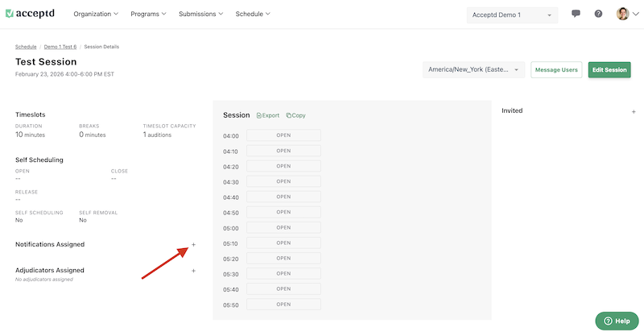Screen dimensions: 644x336
Task: Click the 0 minutes breaks value
Action: (x=93, y=135)
